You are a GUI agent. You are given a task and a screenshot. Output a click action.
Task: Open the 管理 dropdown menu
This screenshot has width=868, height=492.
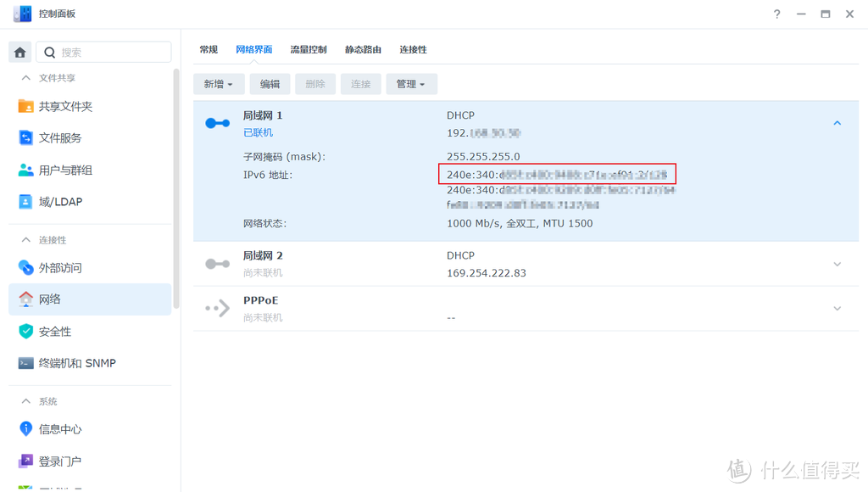tap(411, 83)
